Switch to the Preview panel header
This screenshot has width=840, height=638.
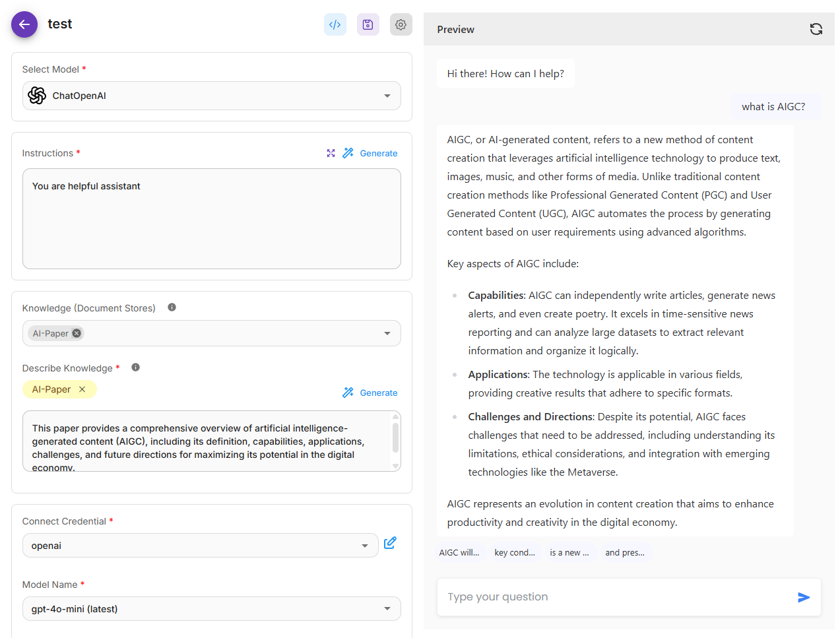[x=455, y=29]
